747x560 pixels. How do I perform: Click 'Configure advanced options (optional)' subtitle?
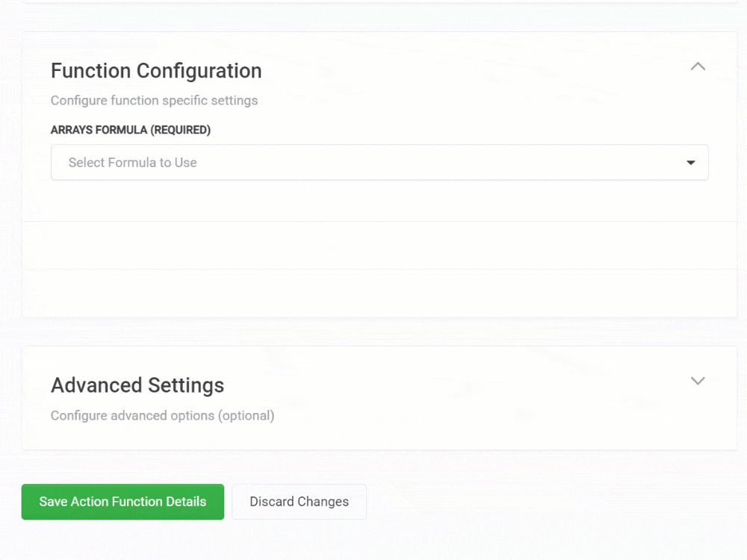(x=162, y=415)
